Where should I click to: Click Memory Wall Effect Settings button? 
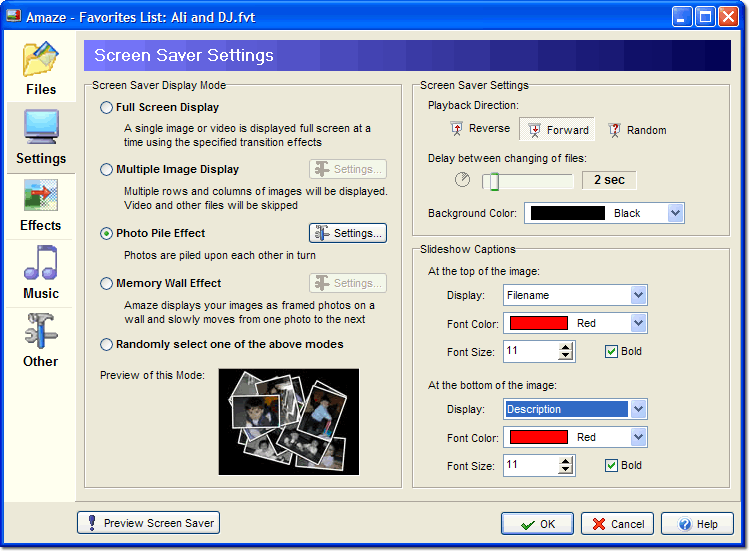(348, 283)
